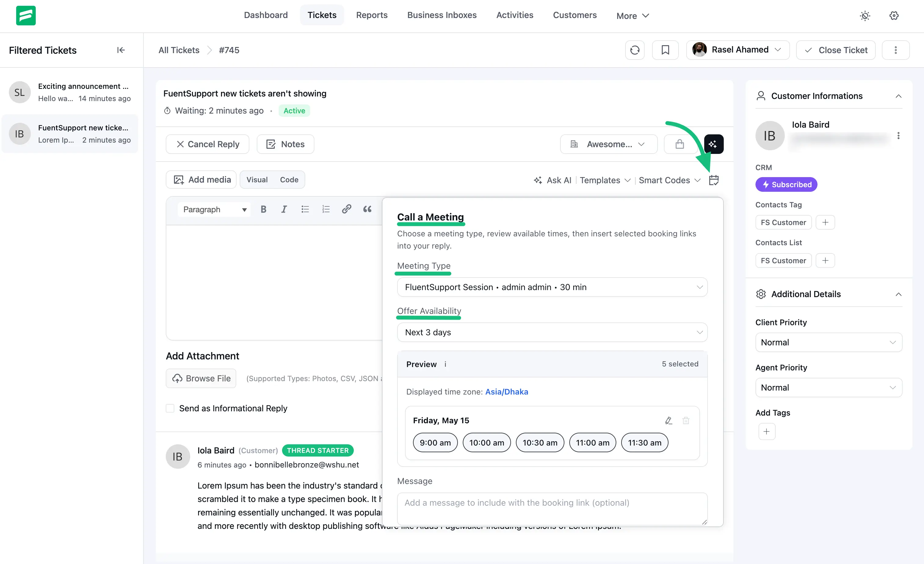
Task: Open the Client Priority dropdown
Action: point(828,342)
